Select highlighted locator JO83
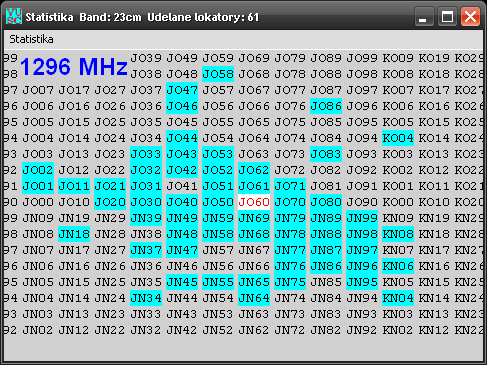This screenshot has width=487, height=365. point(326,154)
